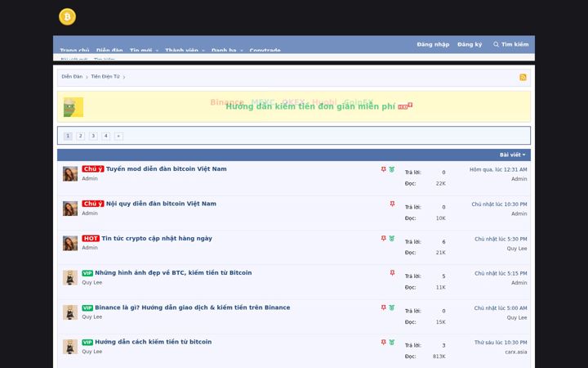This screenshot has height=368, width=588.
Task: Click the 'Chủ nhật lúc 5:30 PM' timestamp
Action: (501, 239)
